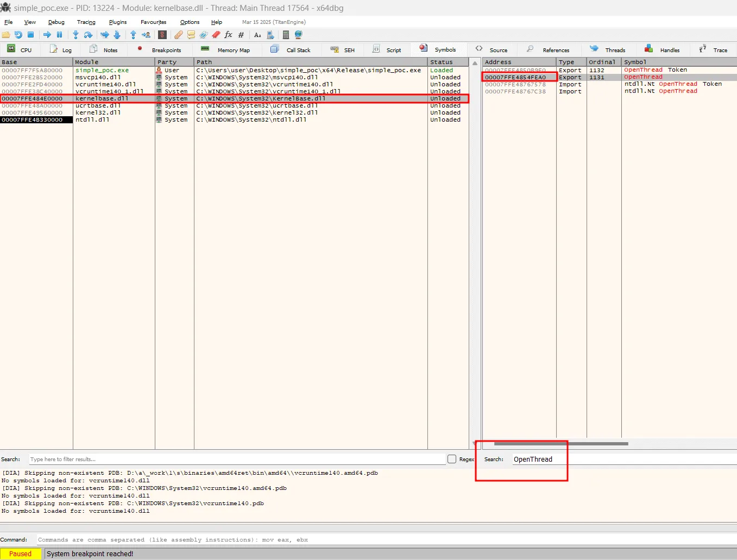Click the Step into icon
Viewport: 737px width, 560px height.
[x=75, y=35]
